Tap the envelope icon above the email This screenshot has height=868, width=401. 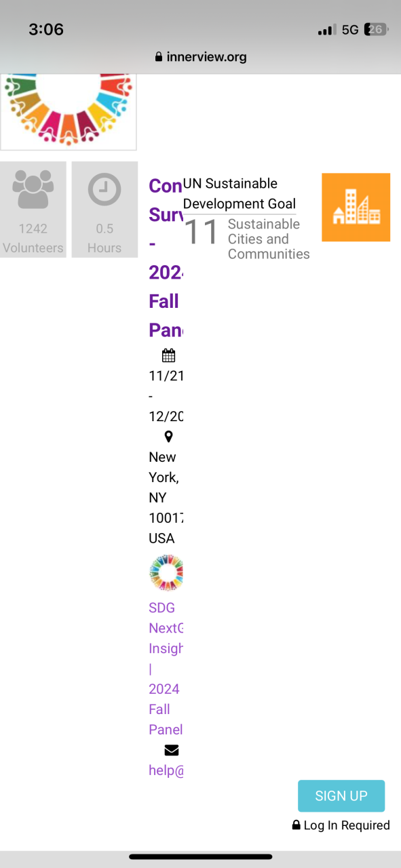tap(171, 750)
